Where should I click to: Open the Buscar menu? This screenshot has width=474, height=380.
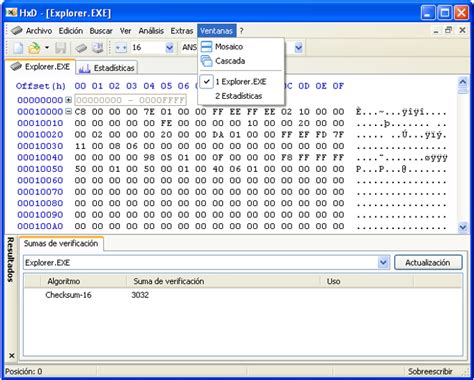click(101, 31)
